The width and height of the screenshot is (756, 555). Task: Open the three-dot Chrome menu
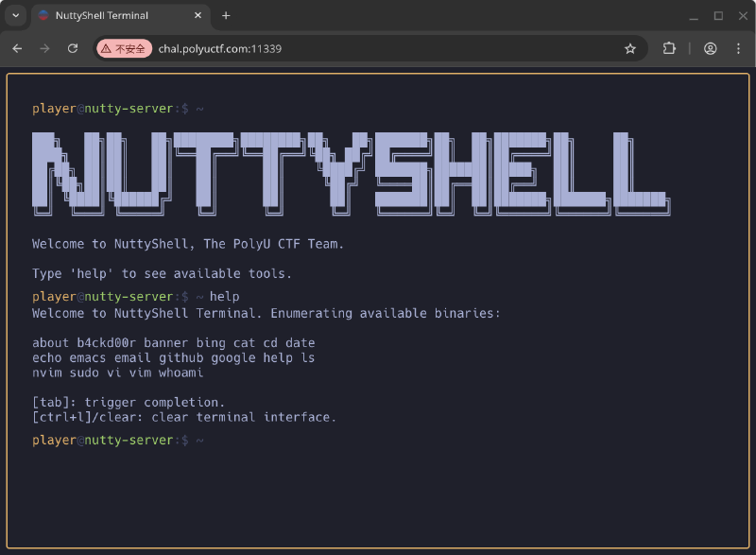[738, 48]
